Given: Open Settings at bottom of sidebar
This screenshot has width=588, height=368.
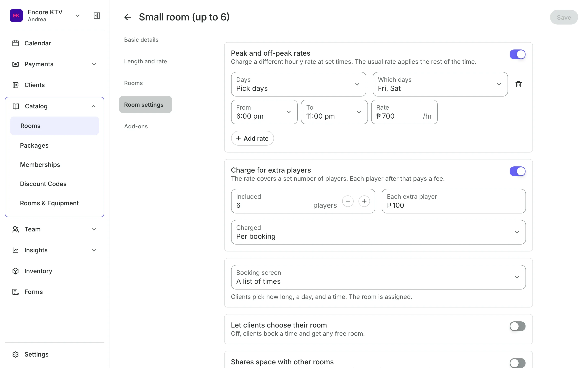Looking at the screenshot, I should 55,354.
